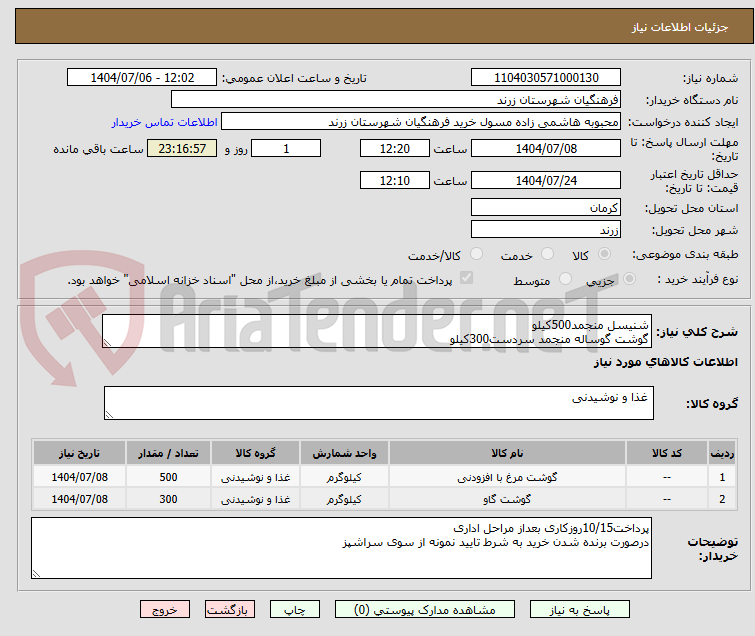Click the remaining days field showing 1
755x636 pixels.
point(286,148)
